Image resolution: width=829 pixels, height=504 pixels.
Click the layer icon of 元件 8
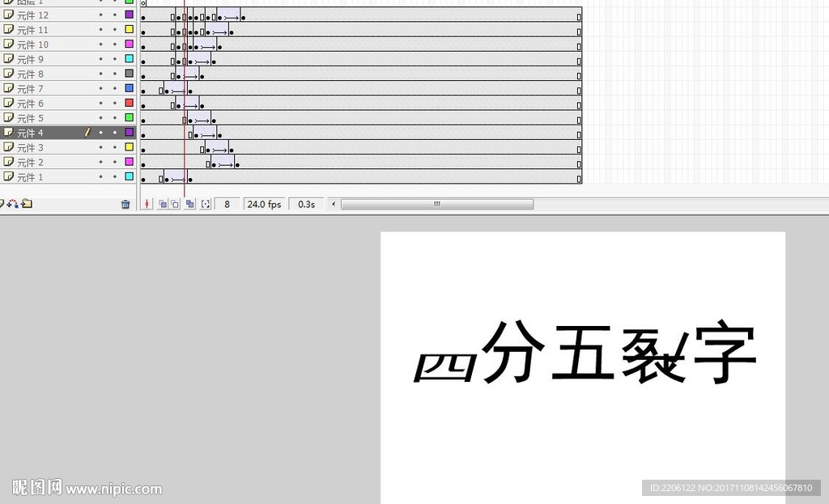(8, 74)
